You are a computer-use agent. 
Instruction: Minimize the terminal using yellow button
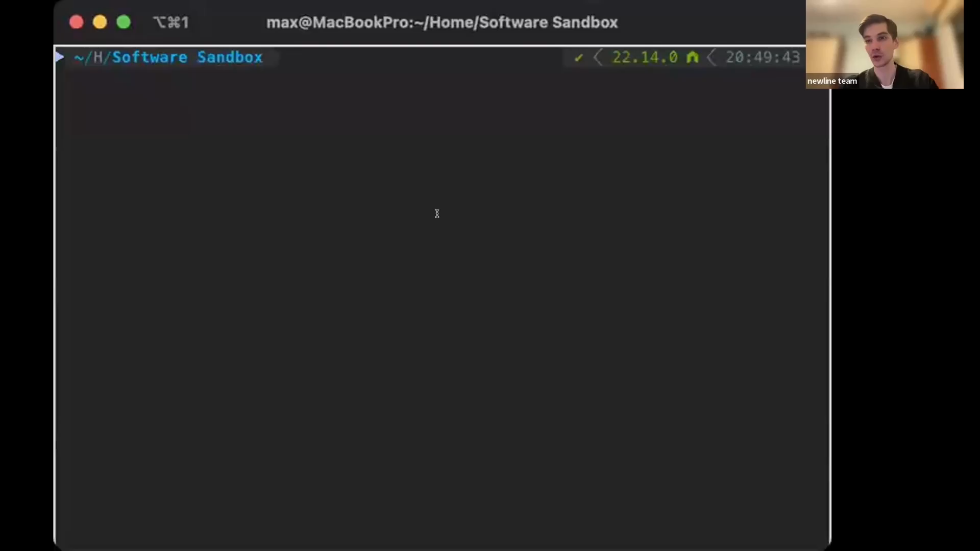click(x=100, y=22)
